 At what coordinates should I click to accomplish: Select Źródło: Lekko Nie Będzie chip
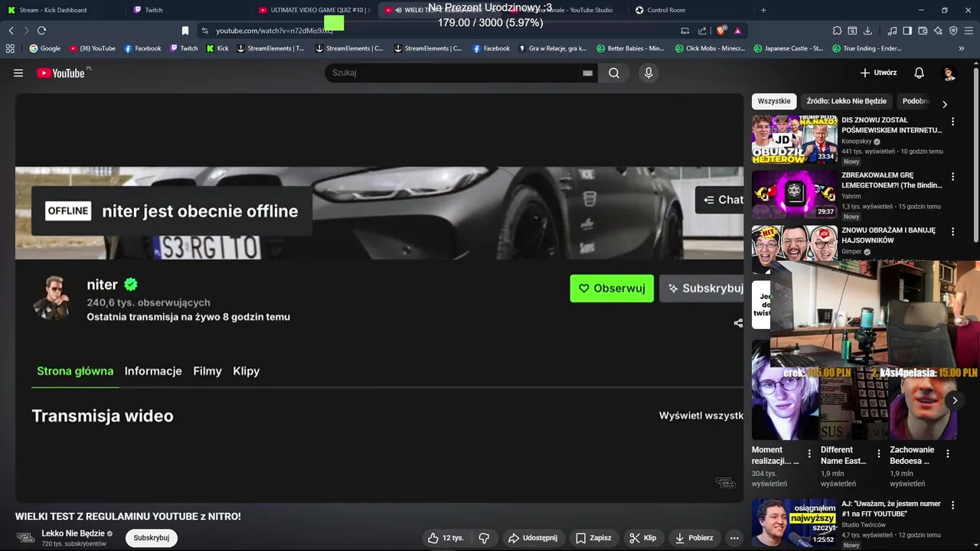click(846, 101)
